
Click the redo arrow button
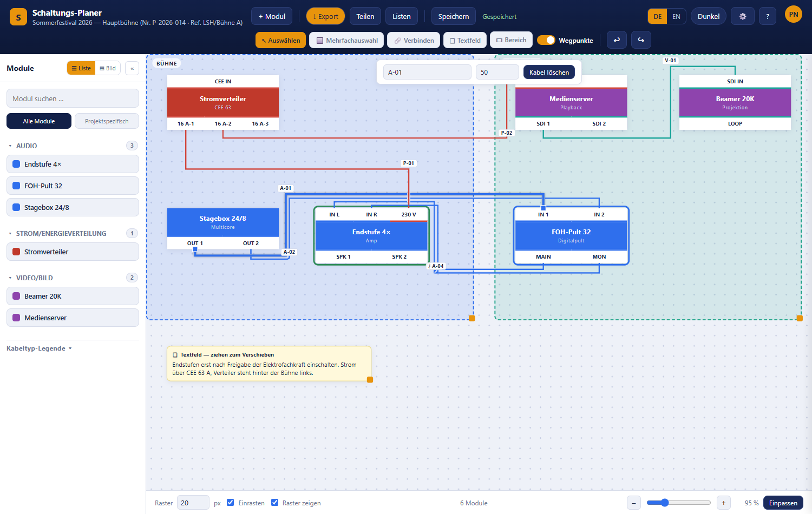click(641, 40)
